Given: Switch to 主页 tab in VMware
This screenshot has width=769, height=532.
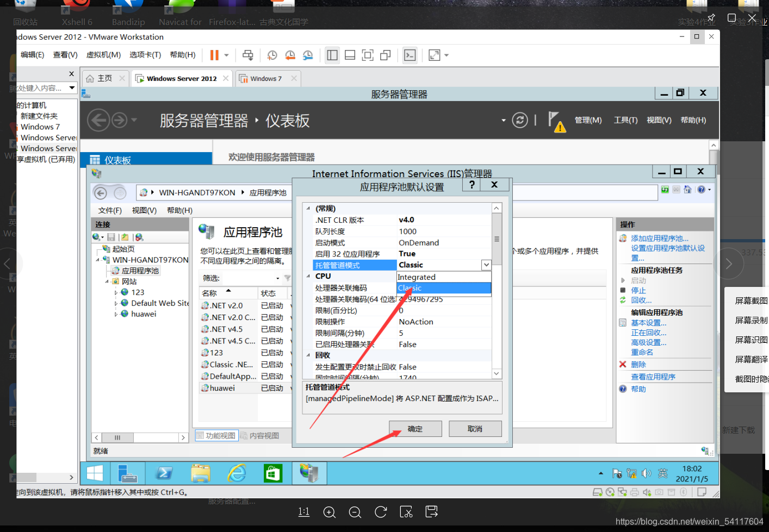Looking at the screenshot, I should click(x=105, y=79).
